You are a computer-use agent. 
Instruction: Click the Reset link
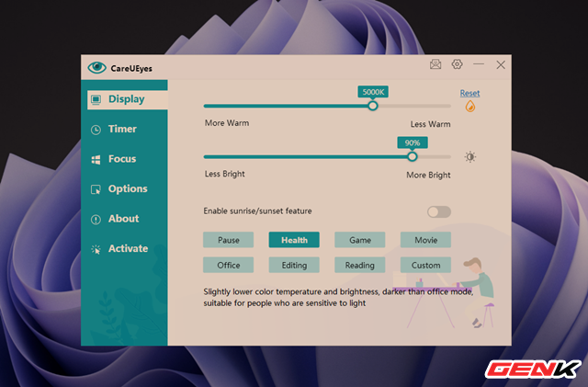point(469,93)
